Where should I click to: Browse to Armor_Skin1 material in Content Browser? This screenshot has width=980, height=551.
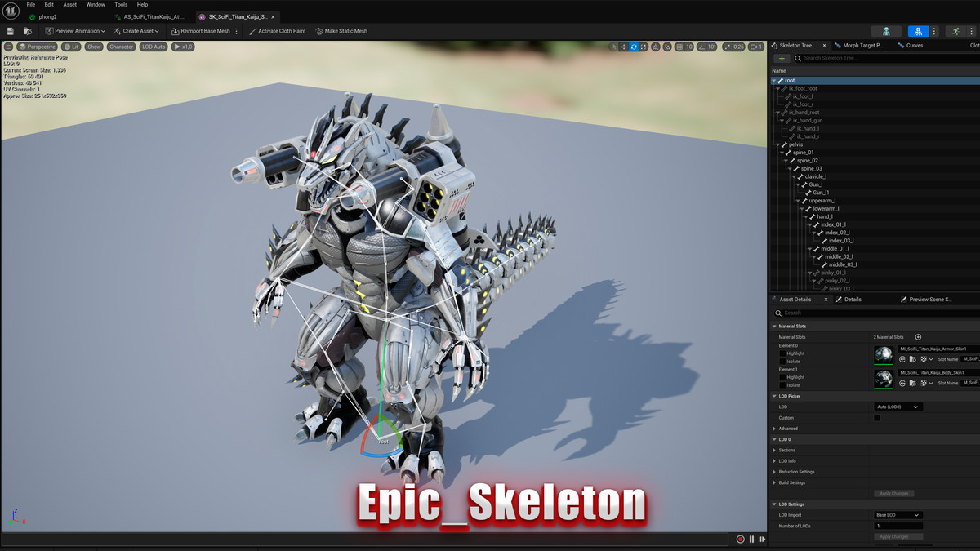(912, 359)
